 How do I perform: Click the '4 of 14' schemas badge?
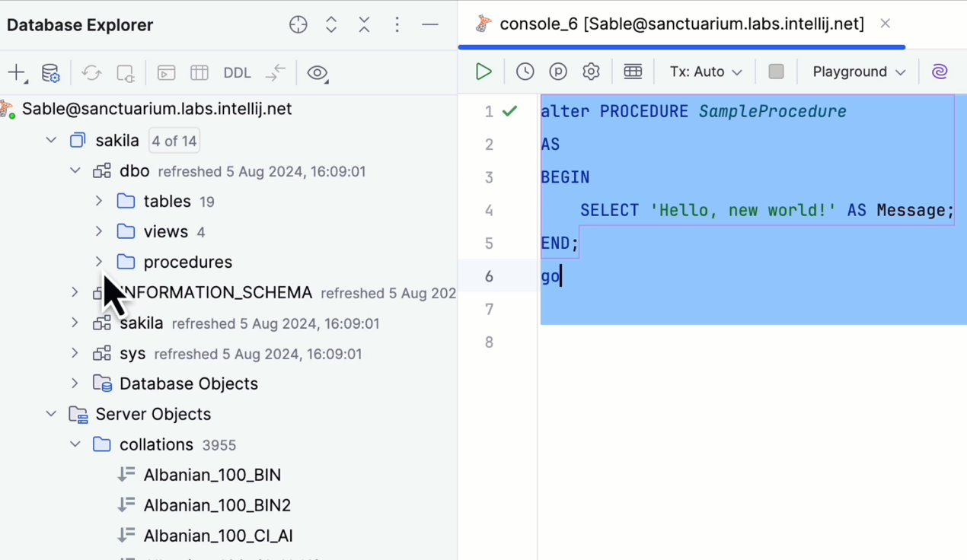(174, 141)
